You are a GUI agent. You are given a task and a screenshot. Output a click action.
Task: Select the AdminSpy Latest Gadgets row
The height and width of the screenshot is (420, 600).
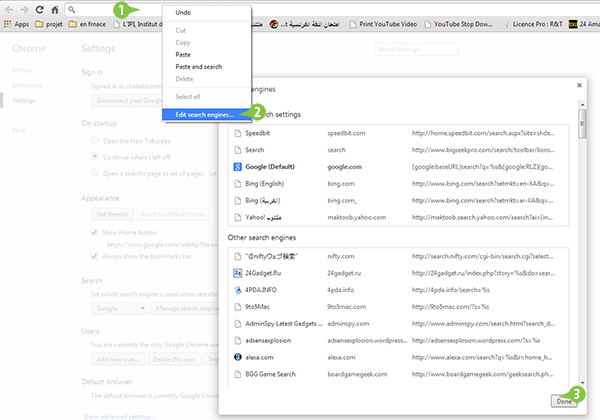tap(398, 324)
